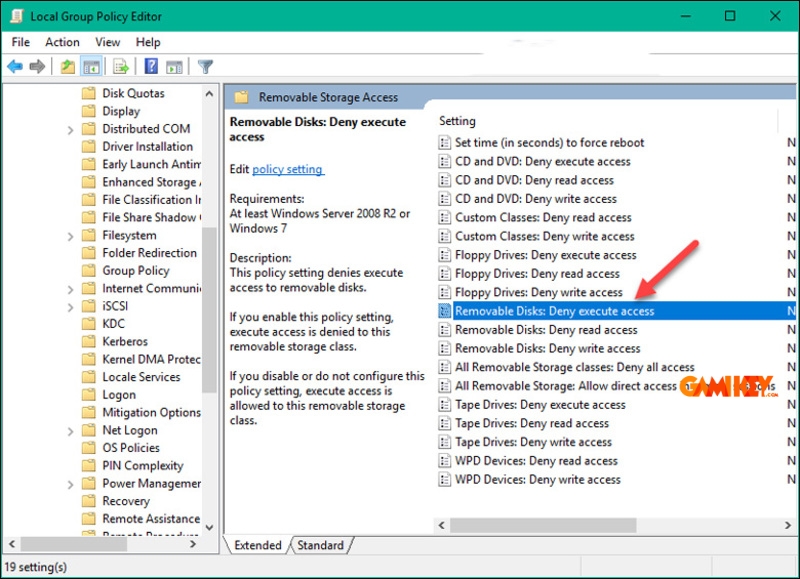Select the Locale Services tree item

141,377
